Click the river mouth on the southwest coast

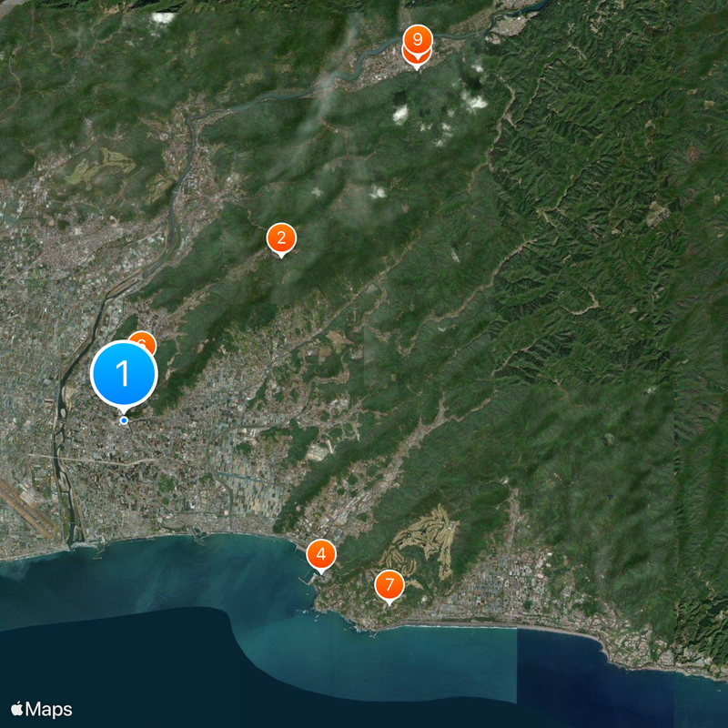pos(71,544)
